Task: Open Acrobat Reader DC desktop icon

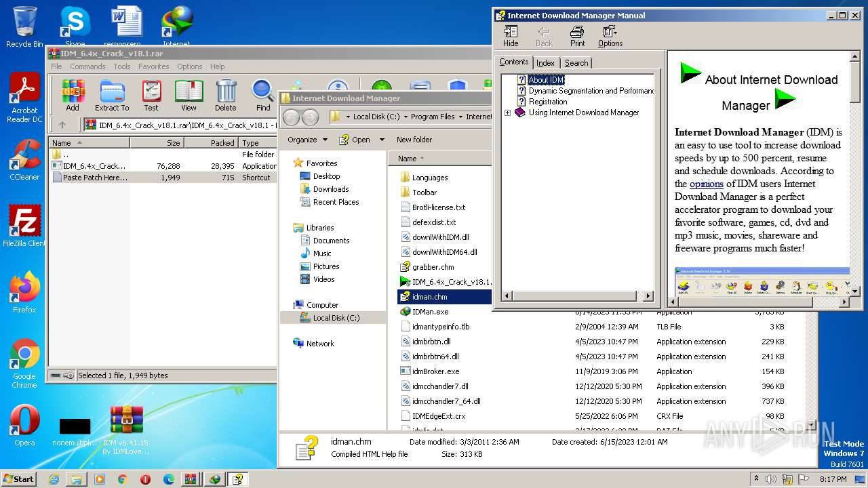Action: tap(24, 98)
